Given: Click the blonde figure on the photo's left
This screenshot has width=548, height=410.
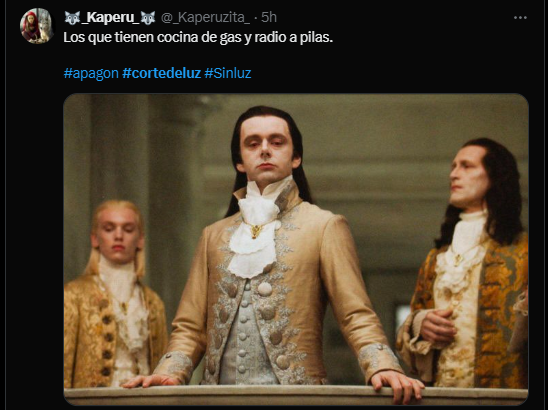Looking at the screenshot, I should [x=116, y=294].
